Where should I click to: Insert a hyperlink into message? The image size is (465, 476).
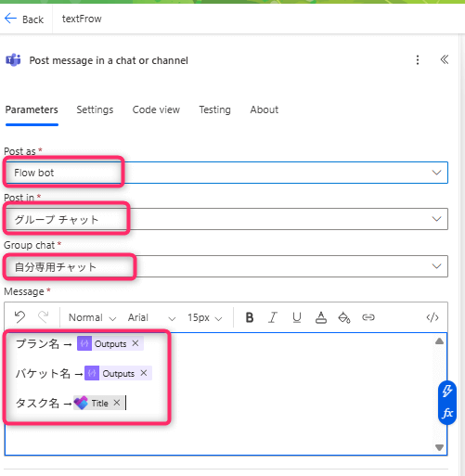(x=368, y=317)
